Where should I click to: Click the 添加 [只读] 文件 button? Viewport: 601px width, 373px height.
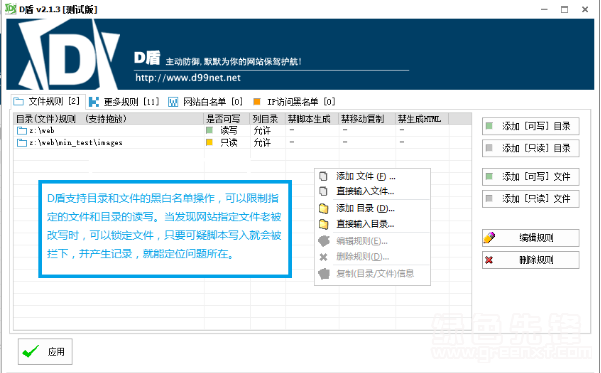530,199
